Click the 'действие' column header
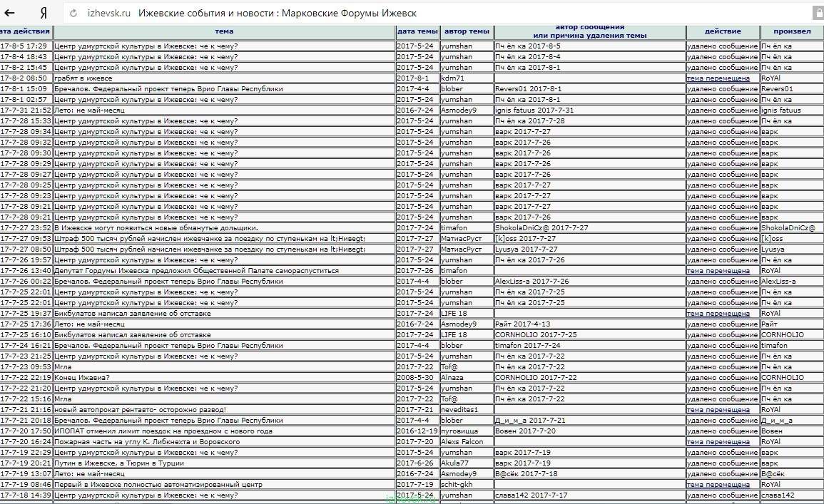The height and width of the screenshot is (504, 824). point(723,31)
